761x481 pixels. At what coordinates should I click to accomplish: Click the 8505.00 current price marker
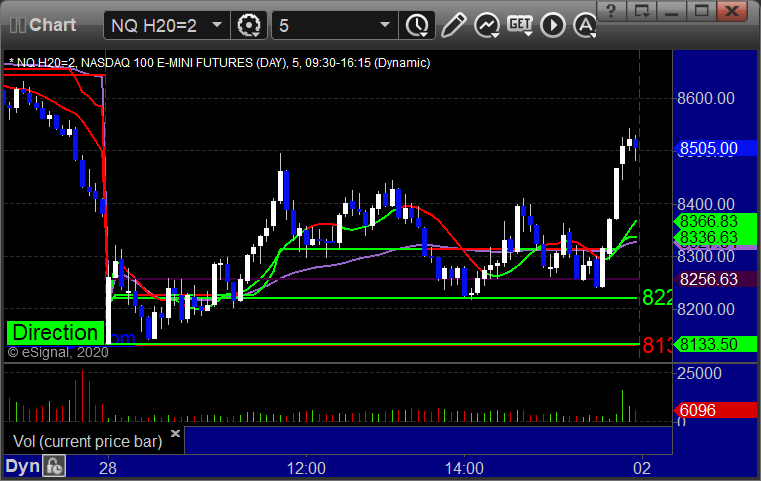point(708,148)
